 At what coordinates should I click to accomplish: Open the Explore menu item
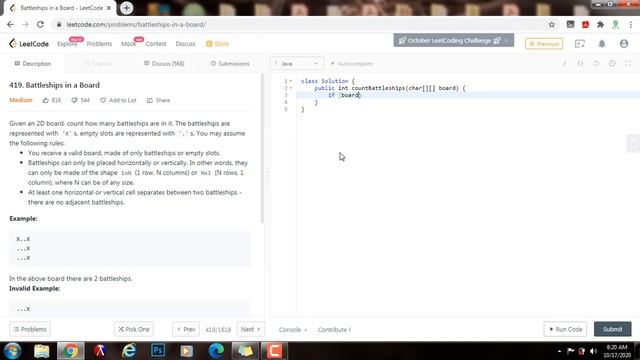point(67,44)
